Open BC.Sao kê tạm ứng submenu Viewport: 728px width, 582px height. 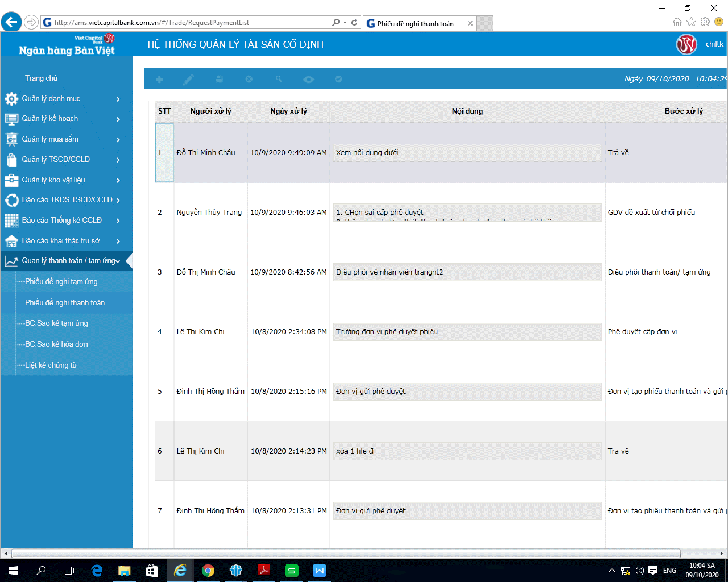[x=56, y=323]
